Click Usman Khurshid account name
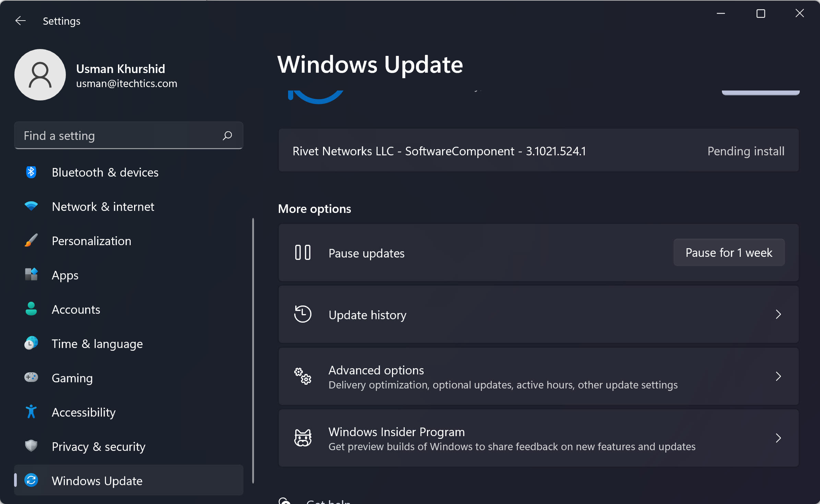This screenshot has width=820, height=504. [121, 69]
